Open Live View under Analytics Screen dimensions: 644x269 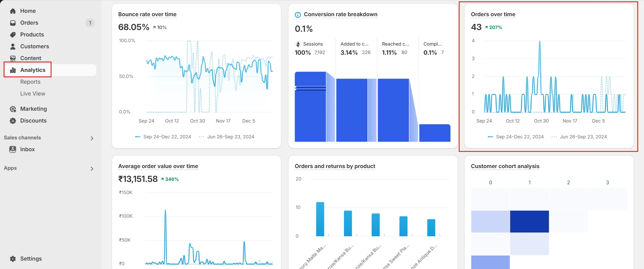click(32, 94)
